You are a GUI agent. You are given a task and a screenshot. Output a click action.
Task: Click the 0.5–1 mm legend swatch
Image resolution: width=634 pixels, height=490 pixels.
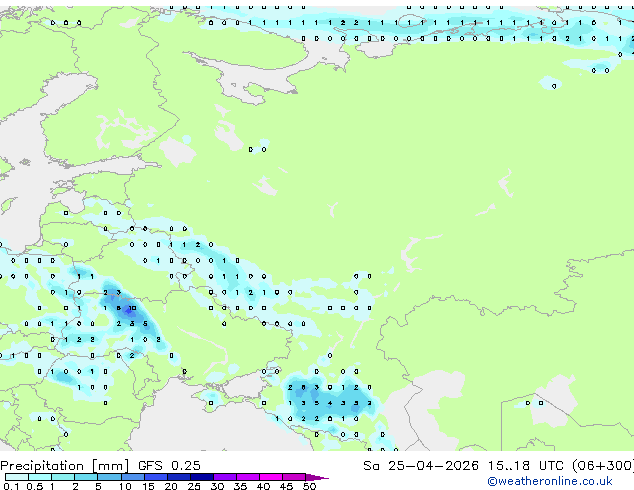pos(40,477)
